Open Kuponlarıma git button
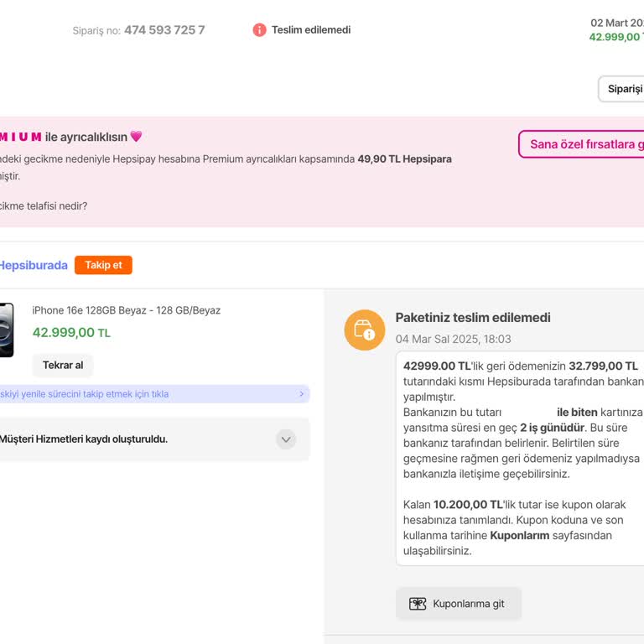The height and width of the screenshot is (644, 644). click(x=459, y=604)
